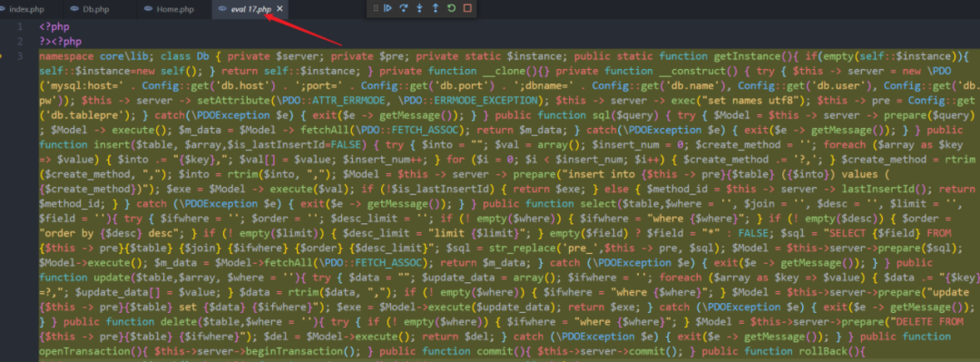Step over the current line
Image resolution: width=980 pixels, height=362 pixels.
[x=404, y=8]
